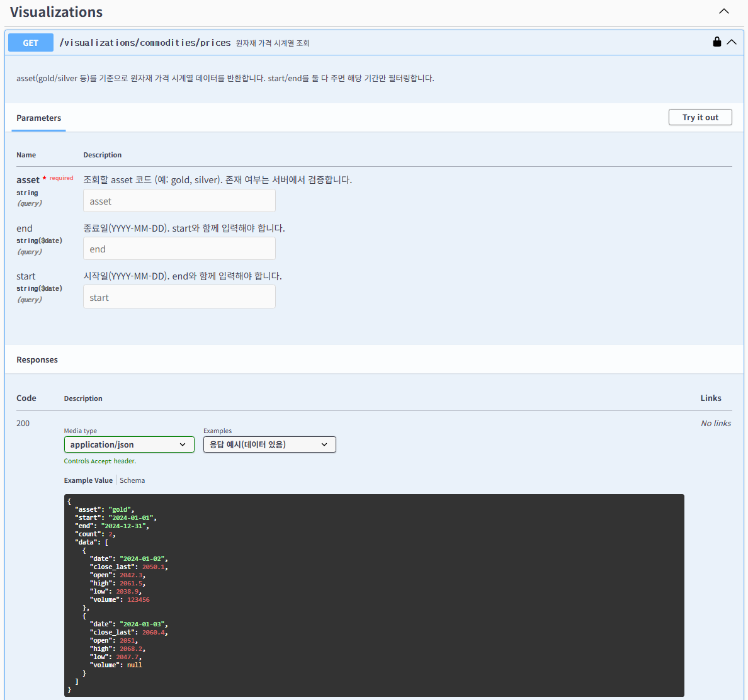
Task: Click the 200 response code
Action: click(23, 424)
